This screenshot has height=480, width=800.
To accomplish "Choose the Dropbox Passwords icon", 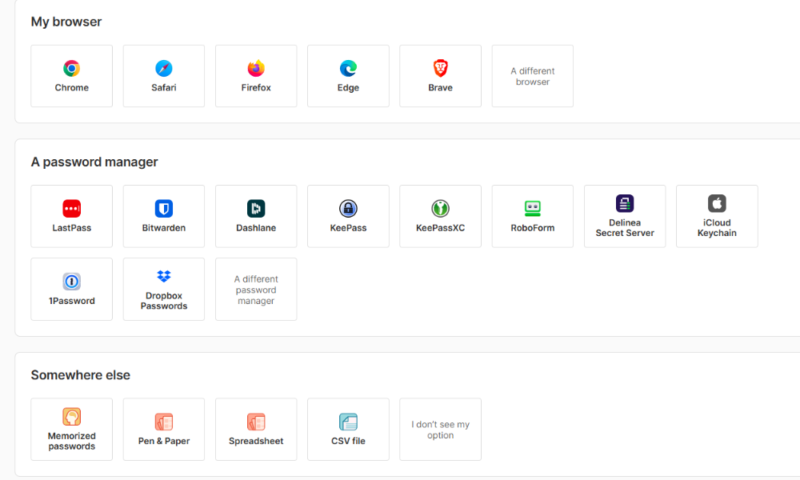I will click(164, 276).
